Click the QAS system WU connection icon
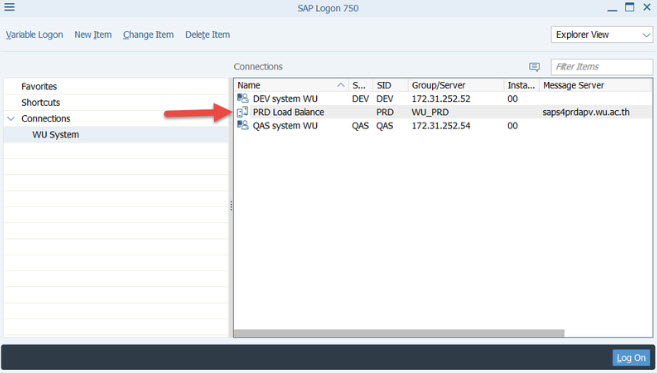 (243, 125)
